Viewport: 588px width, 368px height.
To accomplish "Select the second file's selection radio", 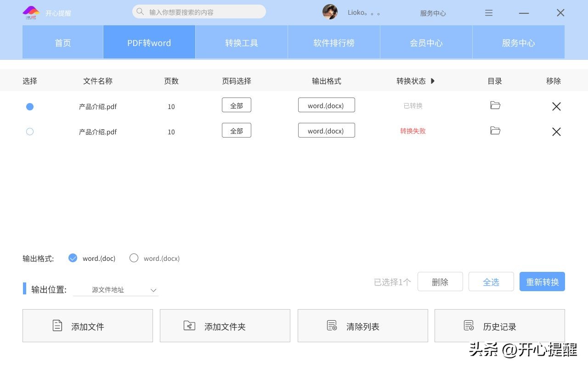I will pos(30,132).
